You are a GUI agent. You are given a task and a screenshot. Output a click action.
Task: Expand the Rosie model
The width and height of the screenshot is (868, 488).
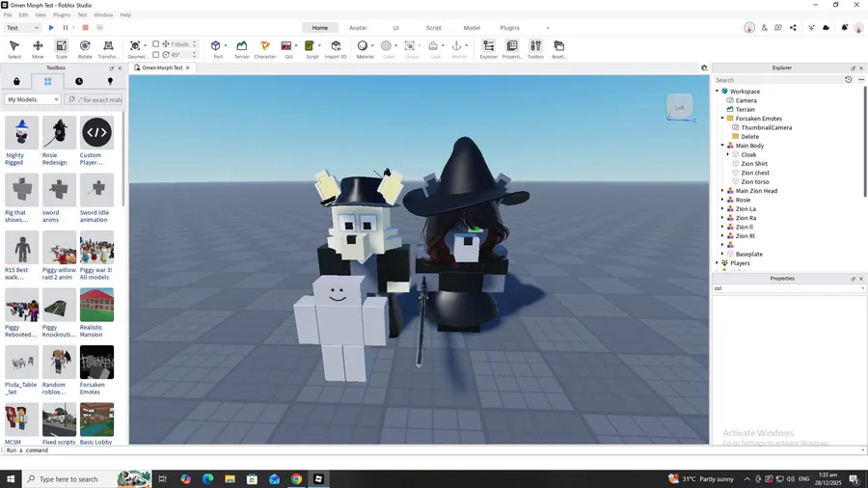click(723, 200)
